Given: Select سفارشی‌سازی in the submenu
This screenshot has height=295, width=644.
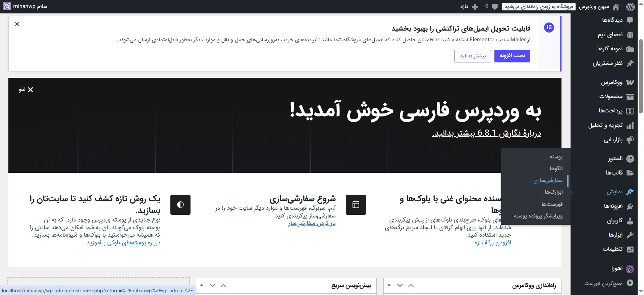Looking at the screenshot, I should pyautogui.click(x=548, y=181).
